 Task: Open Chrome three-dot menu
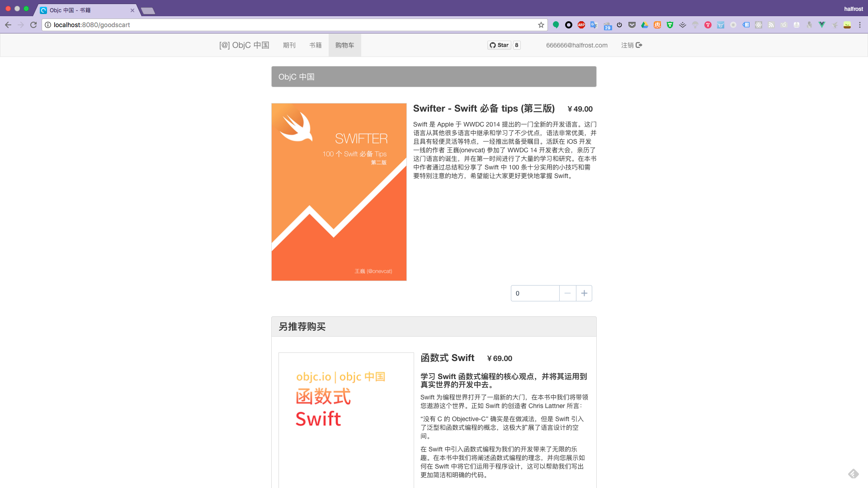tap(860, 25)
